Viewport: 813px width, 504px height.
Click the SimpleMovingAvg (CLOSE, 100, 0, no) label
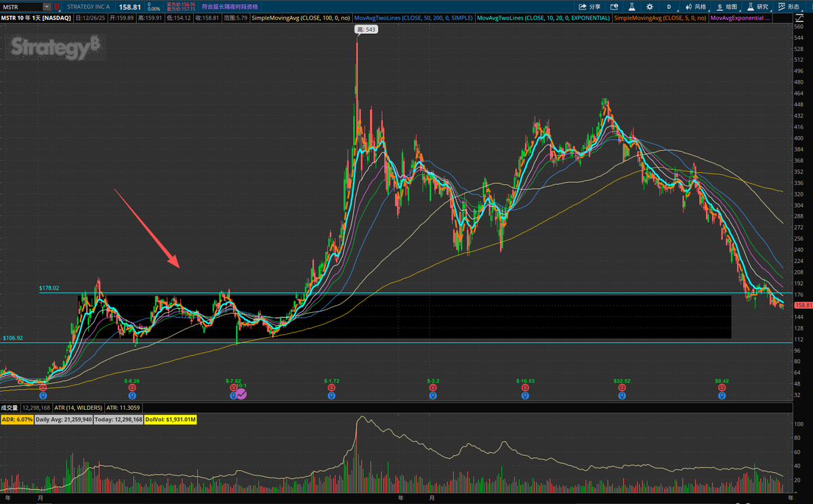click(x=301, y=18)
